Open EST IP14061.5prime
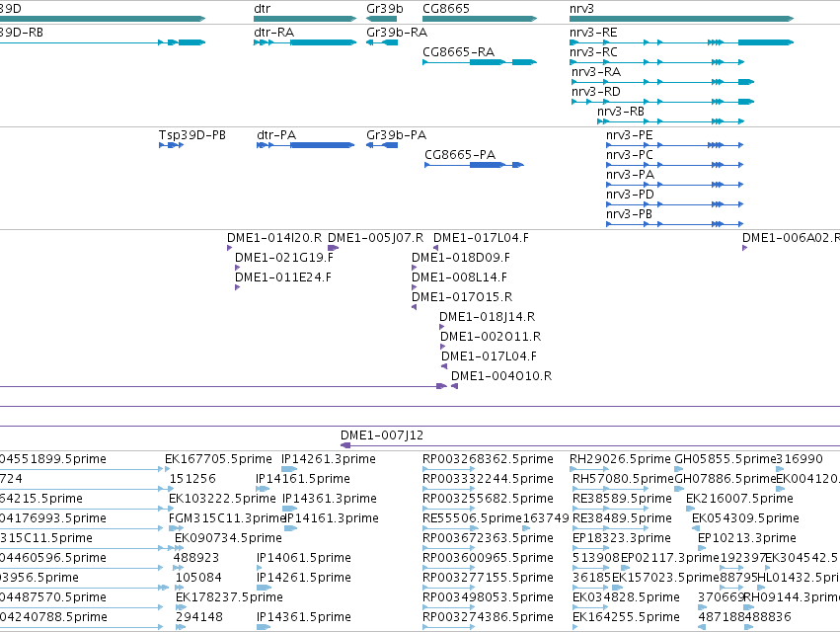840x632 pixels. (260, 568)
